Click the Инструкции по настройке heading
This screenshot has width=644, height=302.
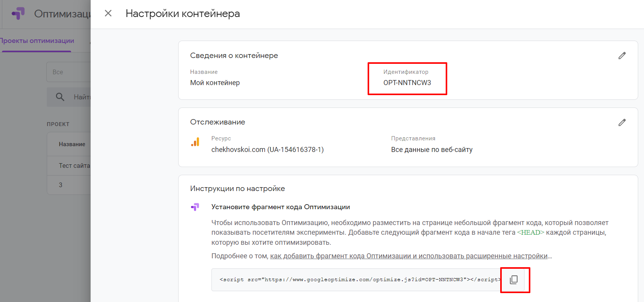(237, 189)
